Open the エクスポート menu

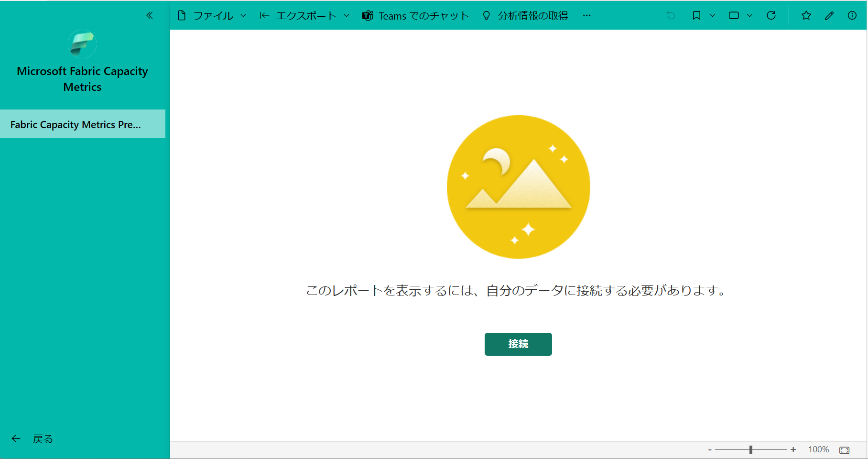point(304,15)
